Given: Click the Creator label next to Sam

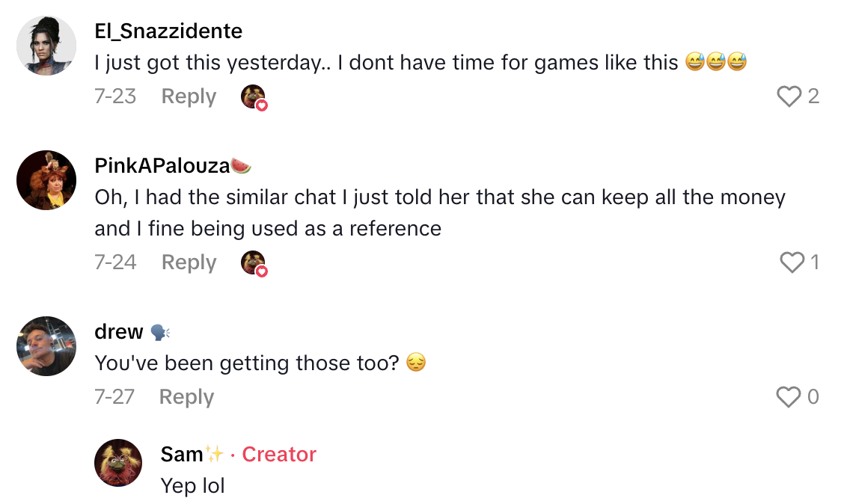Looking at the screenshot, I should pos(279,454).
